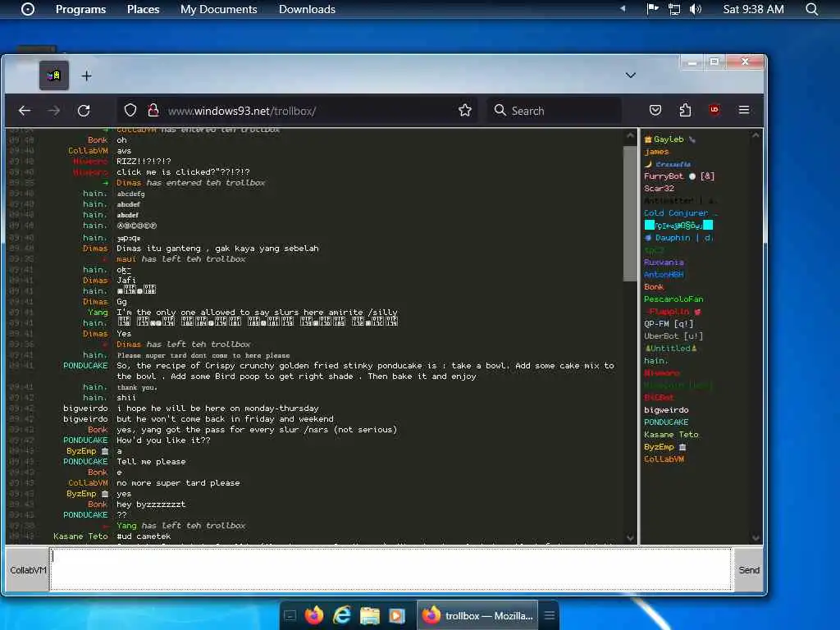Open the shield tracking protection icon
The width and height of the screenshot is (840, 630).
tap(130, 111)
